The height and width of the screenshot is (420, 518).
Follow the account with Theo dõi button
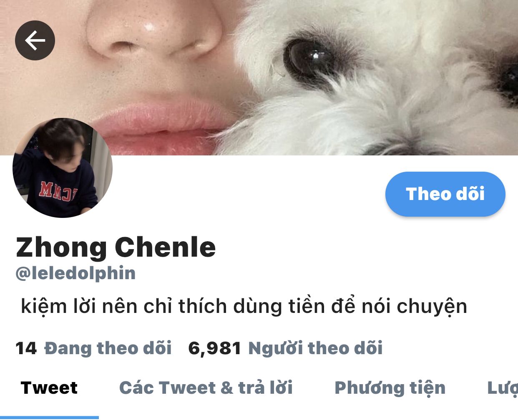(x=445, y=194)
